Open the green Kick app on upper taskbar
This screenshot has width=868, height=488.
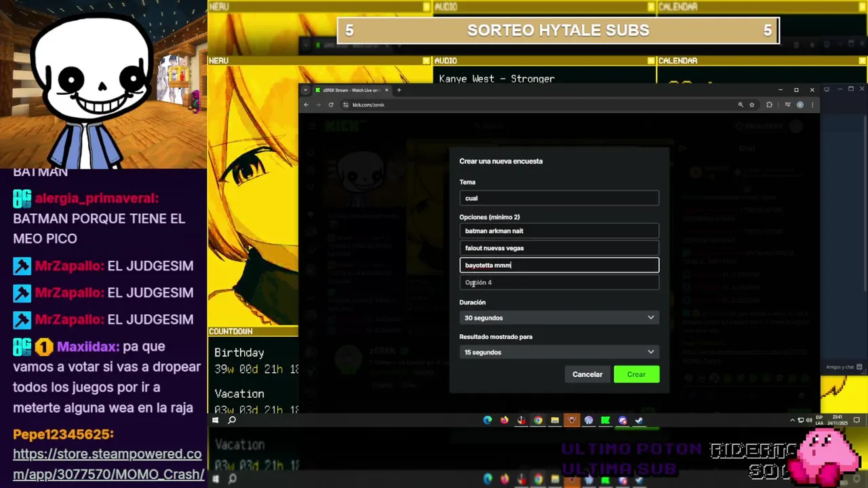tap(606, 420)
